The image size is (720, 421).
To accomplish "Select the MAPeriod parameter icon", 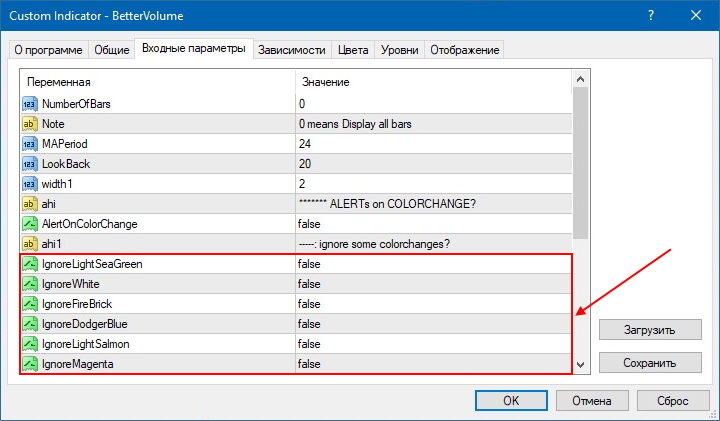I will click(x=30, y=144).
